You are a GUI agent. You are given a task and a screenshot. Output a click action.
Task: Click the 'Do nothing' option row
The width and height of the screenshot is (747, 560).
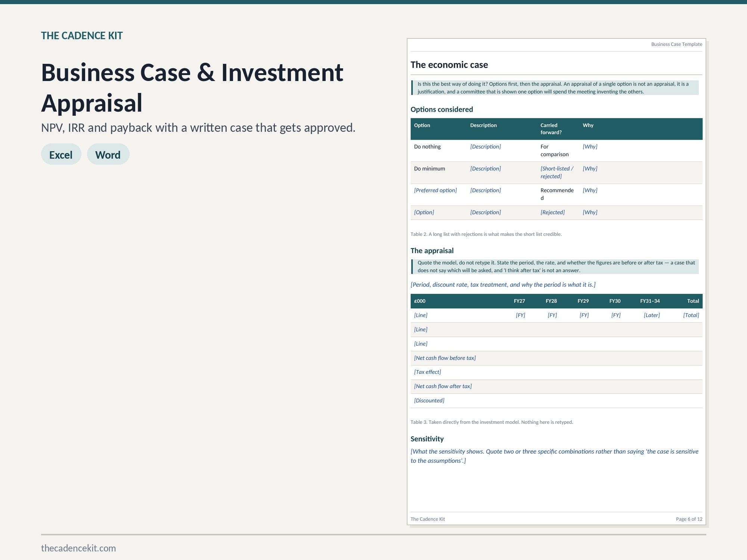557,150
